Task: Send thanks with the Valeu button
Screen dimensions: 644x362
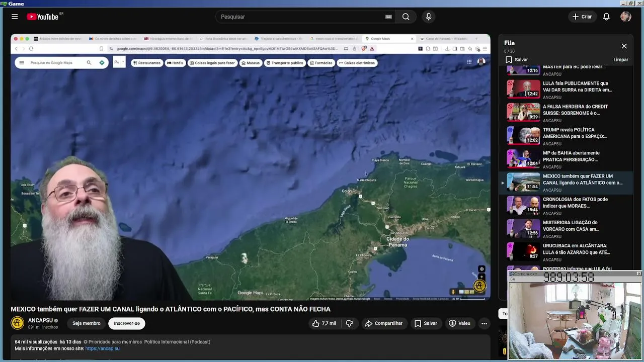Action: point(459,323)
